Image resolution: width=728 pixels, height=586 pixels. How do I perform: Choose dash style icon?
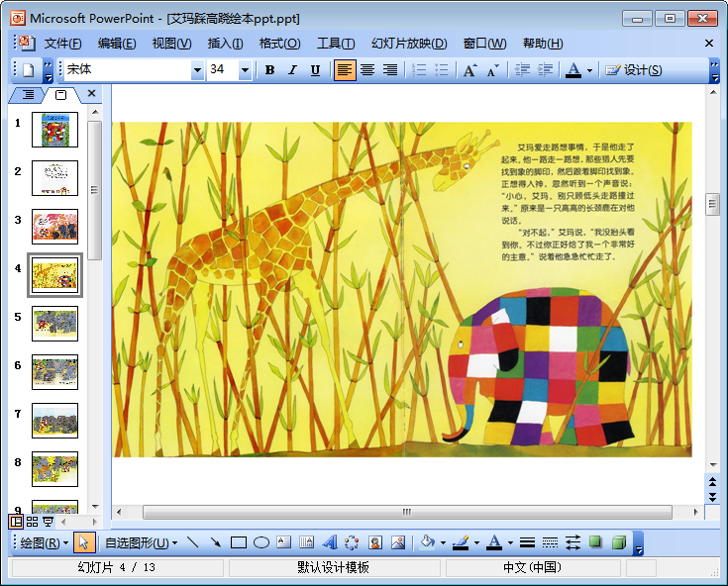click(550, 542)
